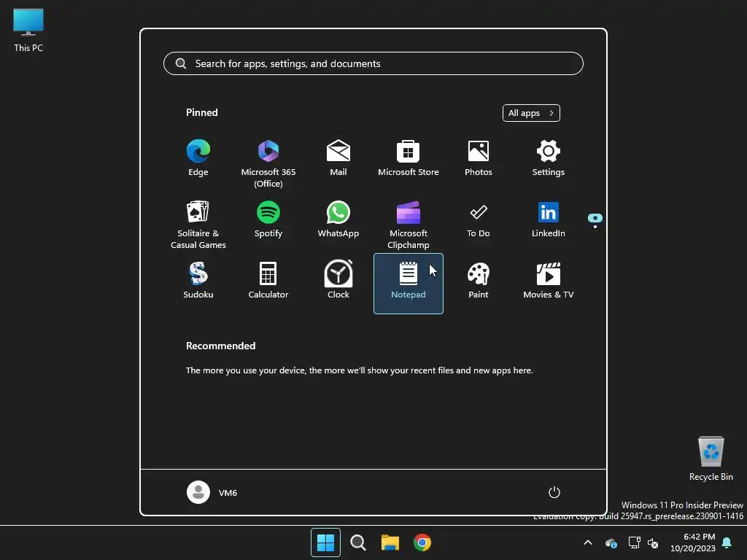747x560 pixels.
Task: Select the Recycle Bin desktop icon
Action: 711,459
